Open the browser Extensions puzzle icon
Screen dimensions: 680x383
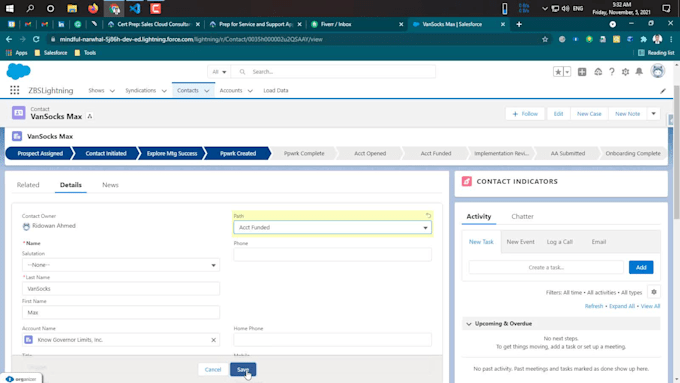pyautogui.click(x=644, y=39)
